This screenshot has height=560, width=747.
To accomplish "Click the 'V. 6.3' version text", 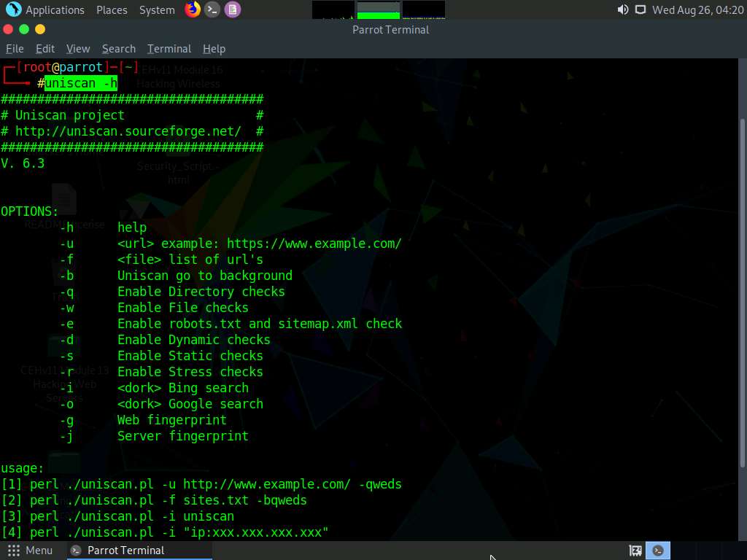I will point(23,163).
